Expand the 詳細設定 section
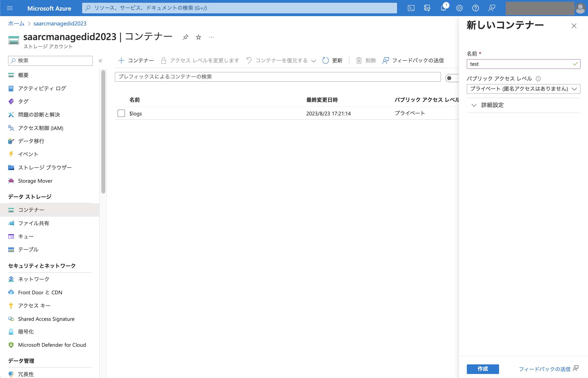The height and width of the screenshot is (378, 588). [488, 105]
